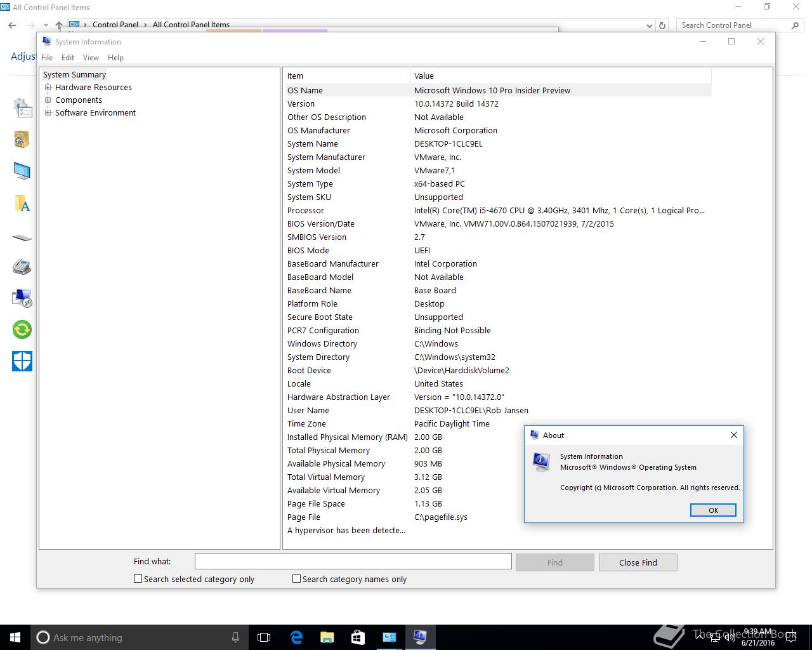812x650 pixels.
Task: Open Windows Defender shield icon in Control Panel
Action: (22, 361)
